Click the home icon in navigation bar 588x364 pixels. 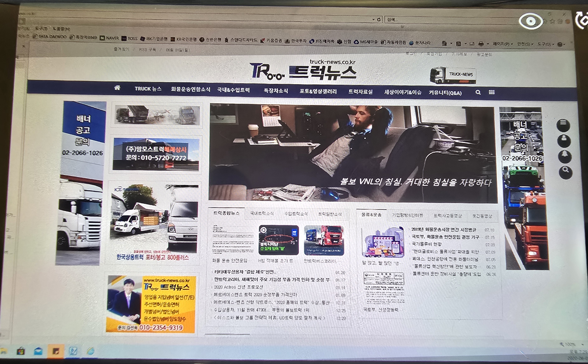click(x=117, y=88)
